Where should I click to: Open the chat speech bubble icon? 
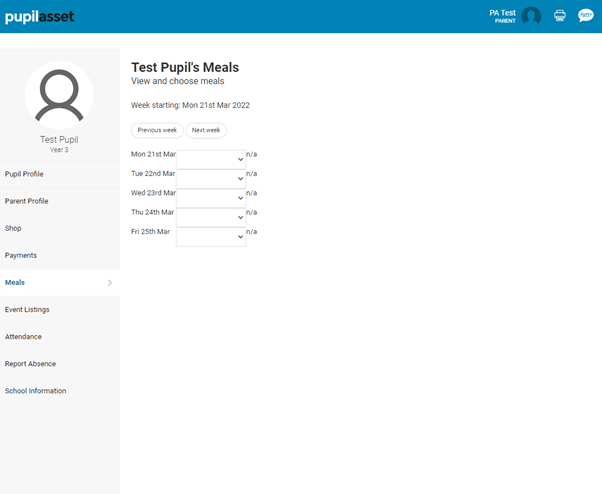pyautogui.click(x=585, y=16)
